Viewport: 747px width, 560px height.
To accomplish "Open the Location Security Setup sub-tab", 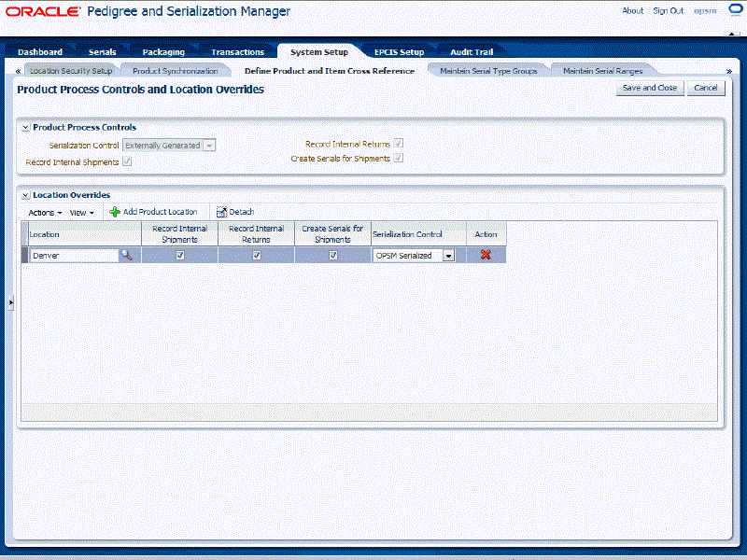I will (71, 71).
